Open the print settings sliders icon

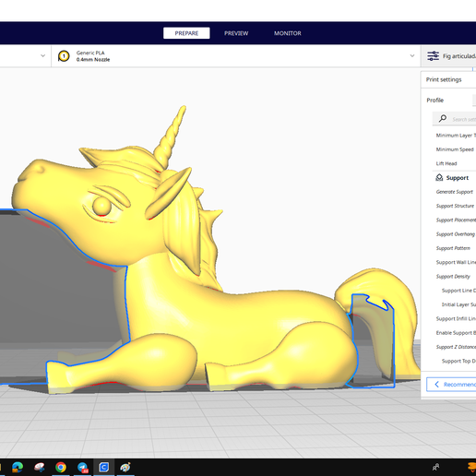(x=433, y=56)
